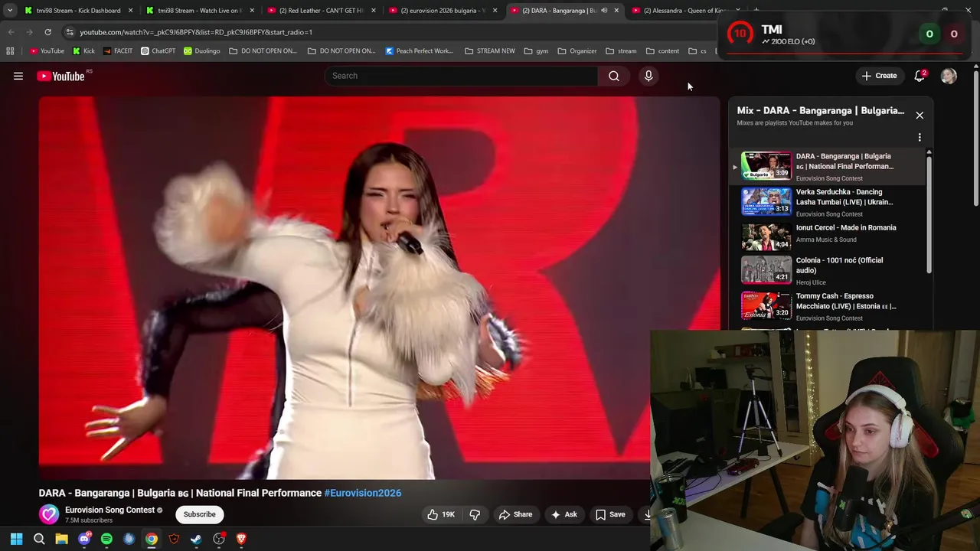The width and height of the screenshot is (980, 551).
Task: Click the search magnifier button
Action: point(614,76)
